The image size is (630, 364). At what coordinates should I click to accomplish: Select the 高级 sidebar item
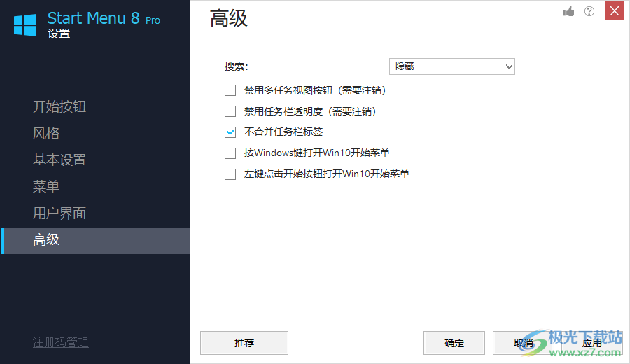coord(94,240)
